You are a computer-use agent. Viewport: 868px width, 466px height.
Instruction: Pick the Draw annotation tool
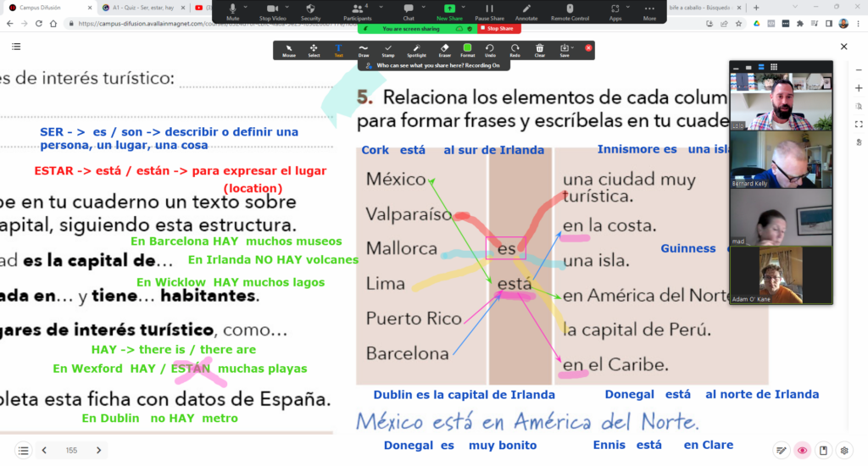(363, 50)
